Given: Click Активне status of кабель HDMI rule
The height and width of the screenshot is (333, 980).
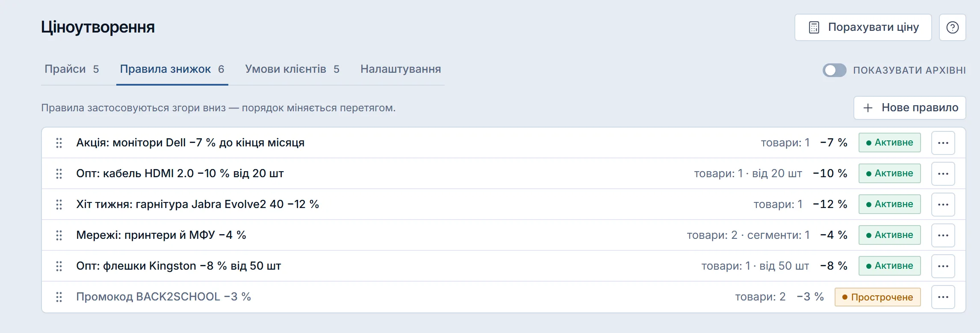Looking at the screenshot, I should click(x=889, y=173).
